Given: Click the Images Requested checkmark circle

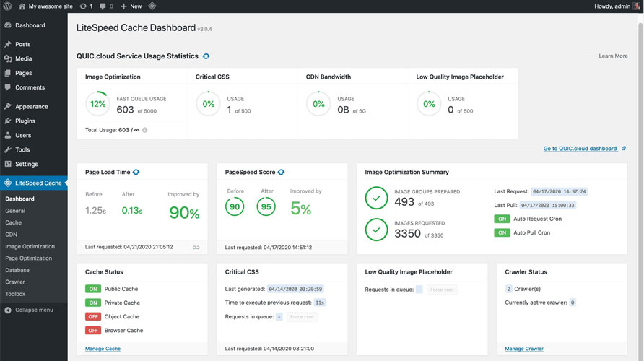Looking at the screenshot, I should [x=376, y=230].
